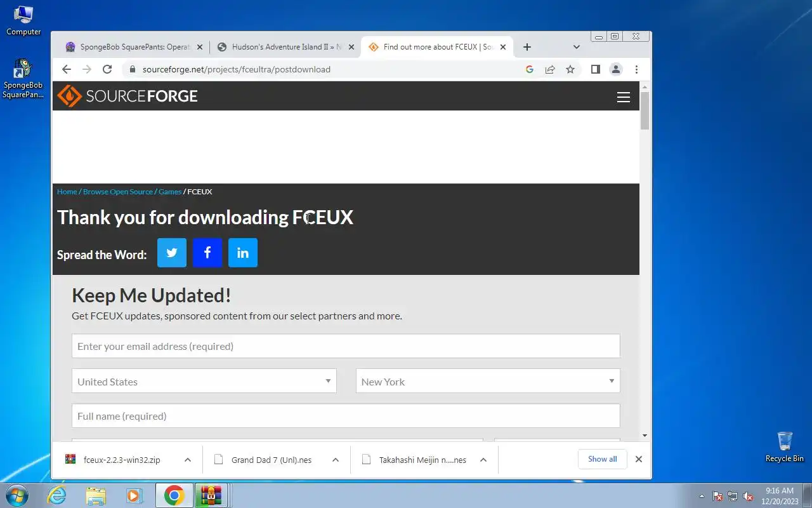Expand options for Grand Dad 7 download
812x508 pixels.
[x=336, y=460]
